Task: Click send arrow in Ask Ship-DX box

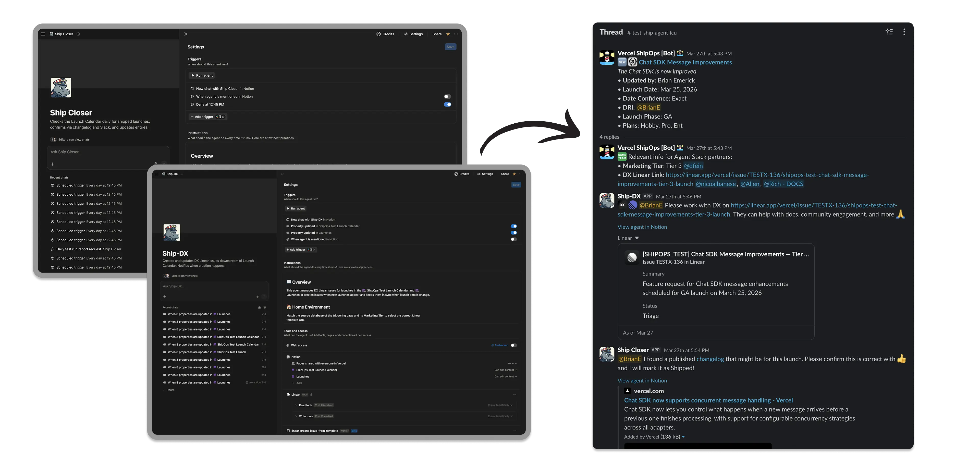Action: 264,296
